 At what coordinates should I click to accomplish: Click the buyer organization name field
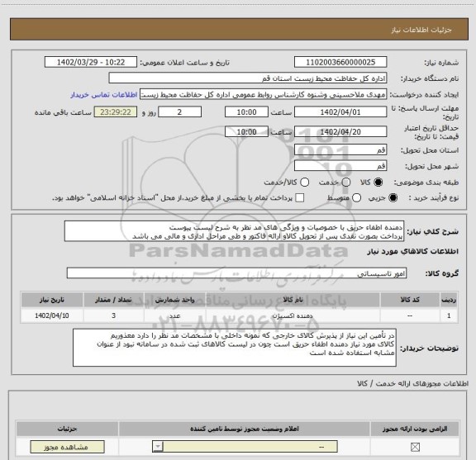[248, 78]
